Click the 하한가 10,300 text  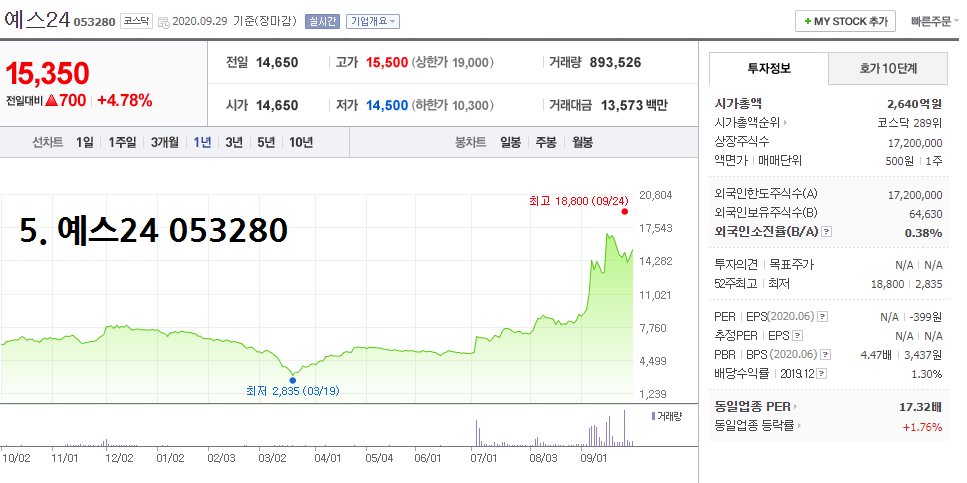453,105
